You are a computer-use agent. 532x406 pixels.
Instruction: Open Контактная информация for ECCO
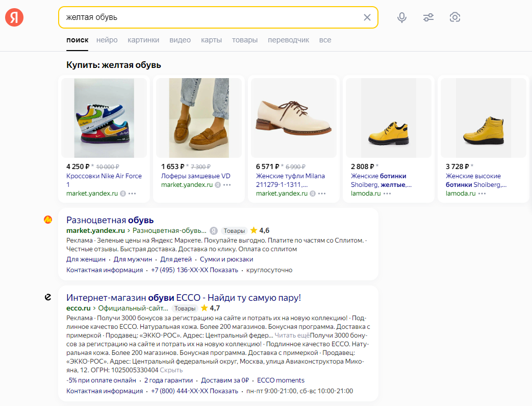coord(105,391)
